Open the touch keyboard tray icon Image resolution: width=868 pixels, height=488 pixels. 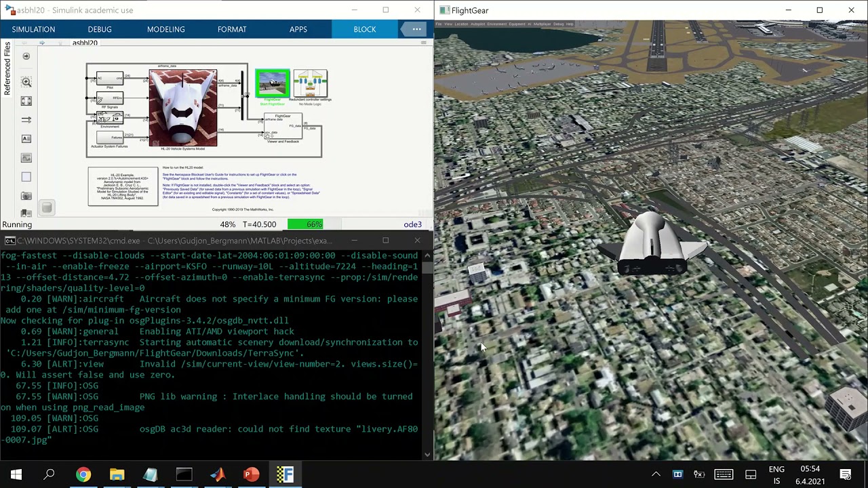pyautogui.click(x=724, y=474)
